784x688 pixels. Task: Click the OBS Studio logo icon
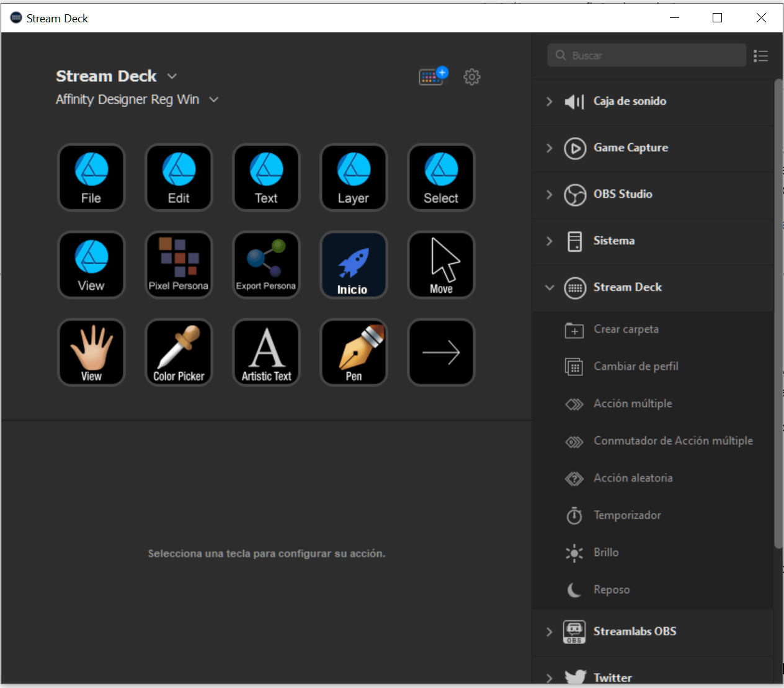[x=575, y=195]
